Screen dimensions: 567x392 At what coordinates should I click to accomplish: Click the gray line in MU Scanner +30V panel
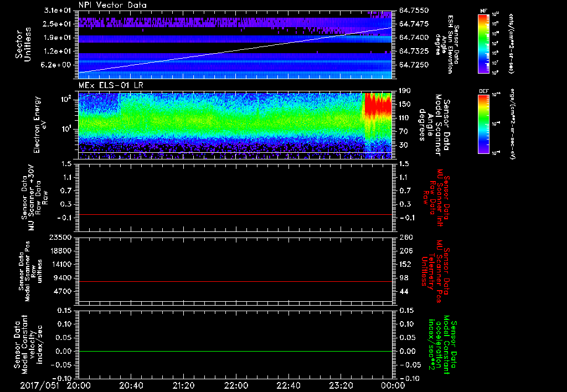(235, 214)
